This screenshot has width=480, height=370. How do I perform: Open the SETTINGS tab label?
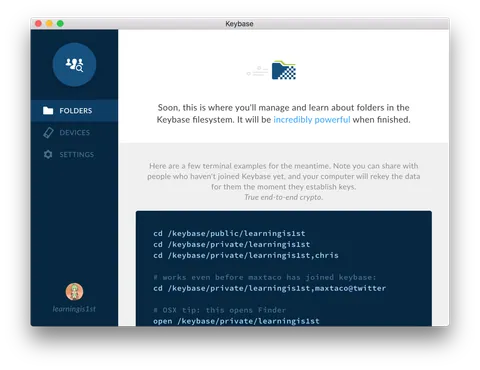coord(77,155)
